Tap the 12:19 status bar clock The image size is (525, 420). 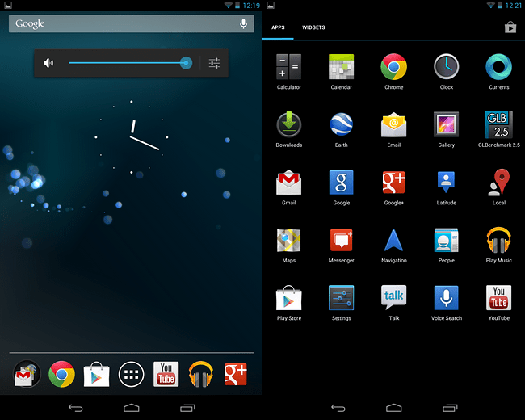point(251,6)
